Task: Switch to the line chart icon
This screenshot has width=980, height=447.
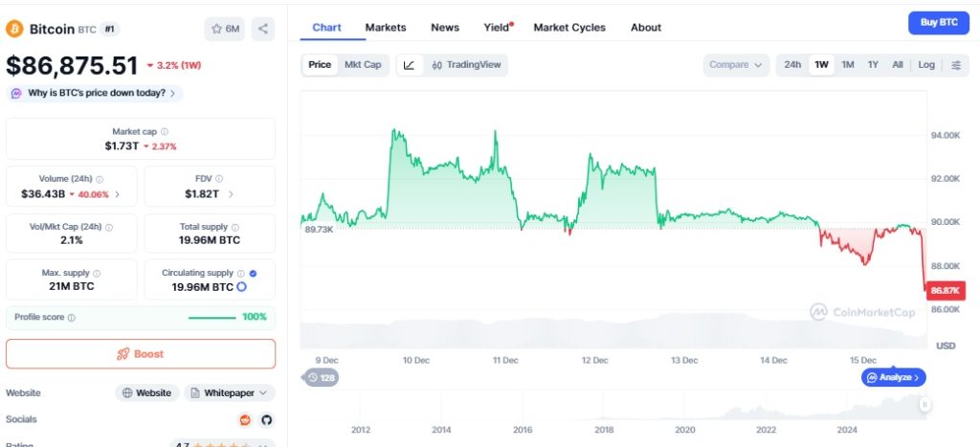Action: 410,65
